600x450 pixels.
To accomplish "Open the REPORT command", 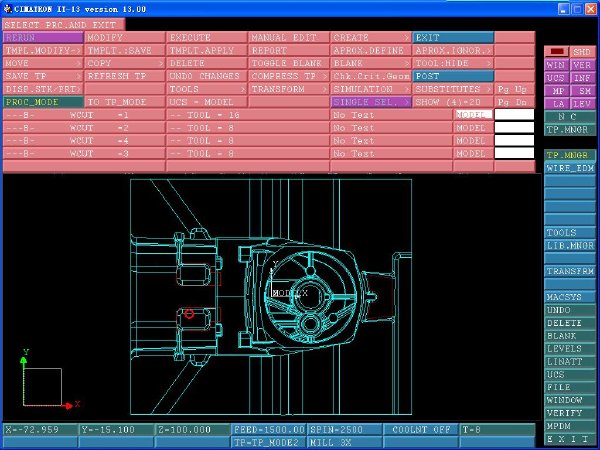I will click(289, 51).
